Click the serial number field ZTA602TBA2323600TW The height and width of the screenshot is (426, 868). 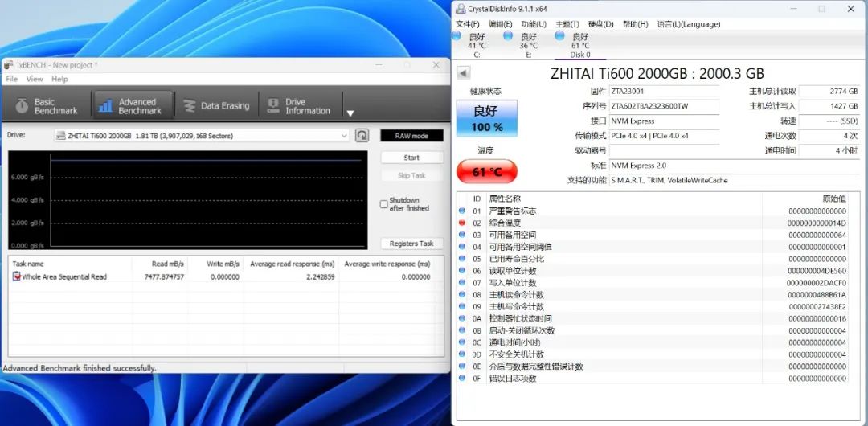664,106
